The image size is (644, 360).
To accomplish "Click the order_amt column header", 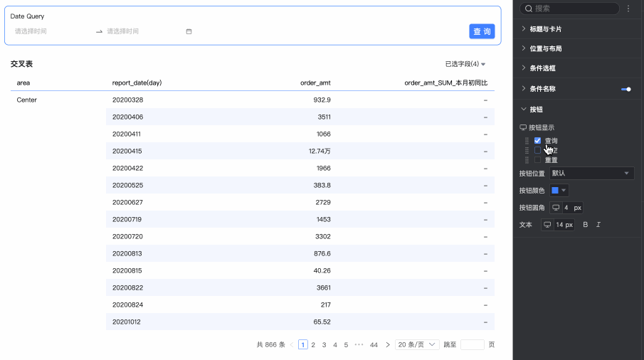I will tap(315, 83).
